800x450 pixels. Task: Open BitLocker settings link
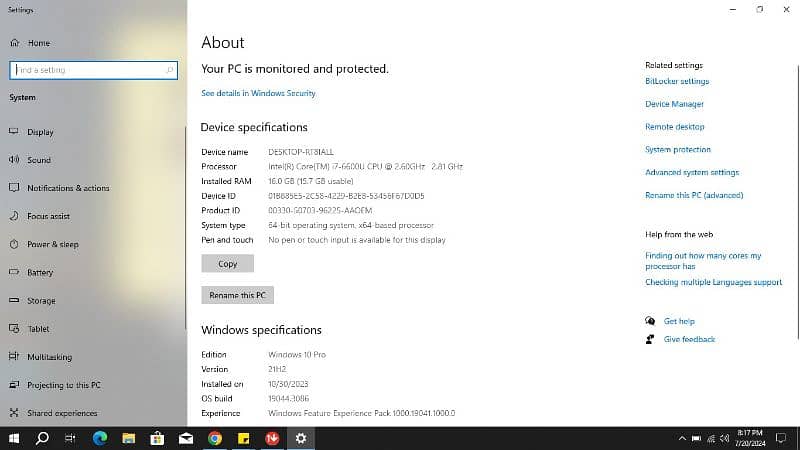tap(677, 82)
